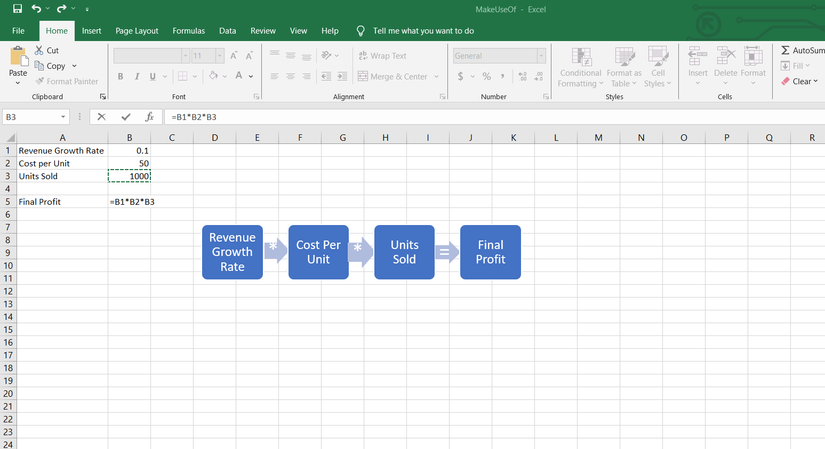Open the Name Box dropdown arrow
This screenshot has height=449, width=825.
click(78, 117)
